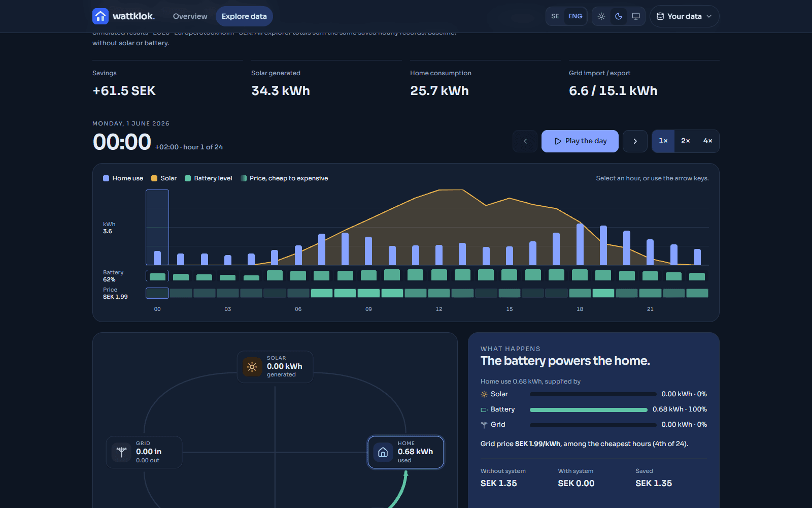Open the Overview tab

(x=190, y=16)
